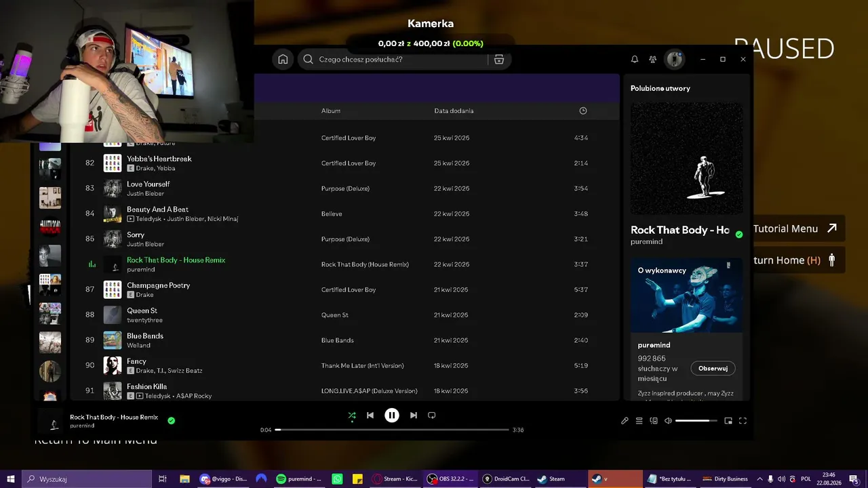Enter full screen player mode
This screenshot has width=868, height=488.
tap(743, 421)
